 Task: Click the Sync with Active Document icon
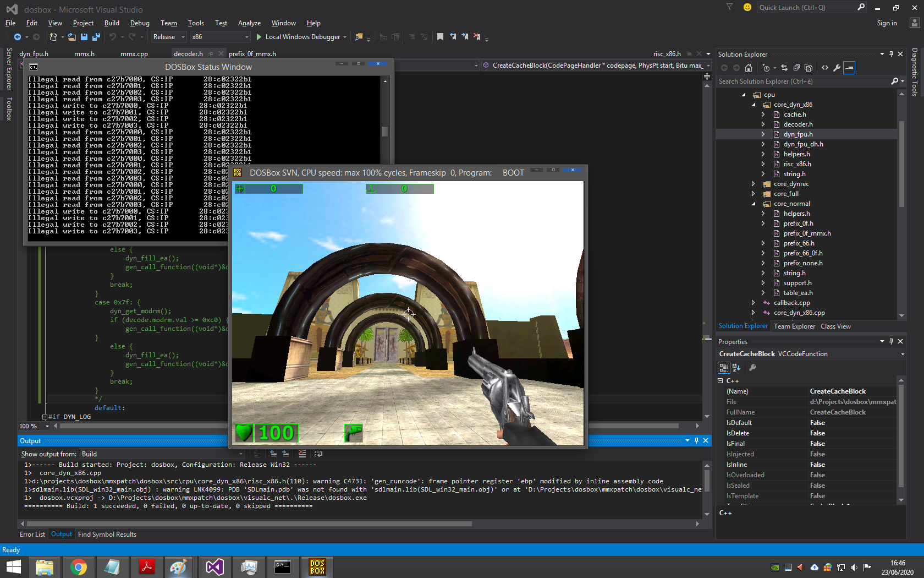pyautogui.click(x=784, y=68)
